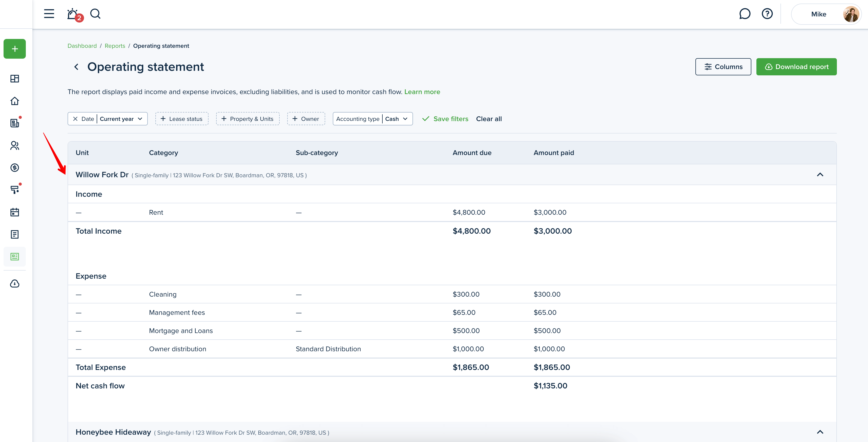
Task: Select the Cleaning expense row
Action: click(452, 294)
